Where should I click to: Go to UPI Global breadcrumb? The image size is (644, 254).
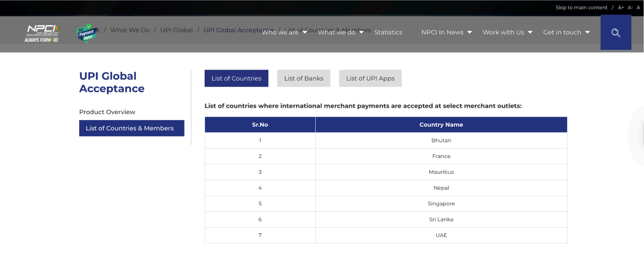point(176,30)
